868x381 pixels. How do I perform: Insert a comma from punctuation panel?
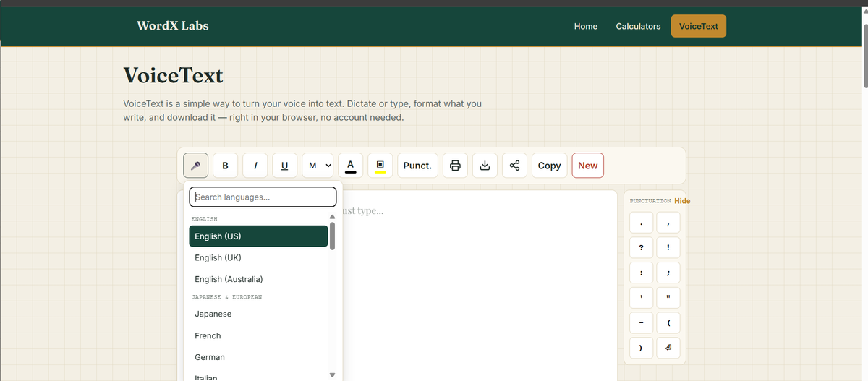(x=668, y=223)
